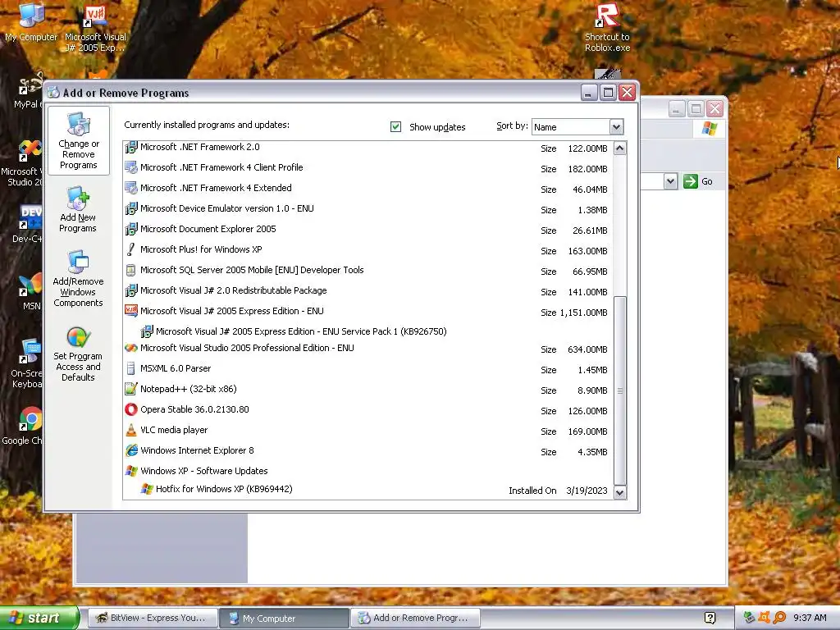This screenshot has width=840, height=630.
Task: Open Change or Remove Programs panel
Action: (x=79, y=141)
